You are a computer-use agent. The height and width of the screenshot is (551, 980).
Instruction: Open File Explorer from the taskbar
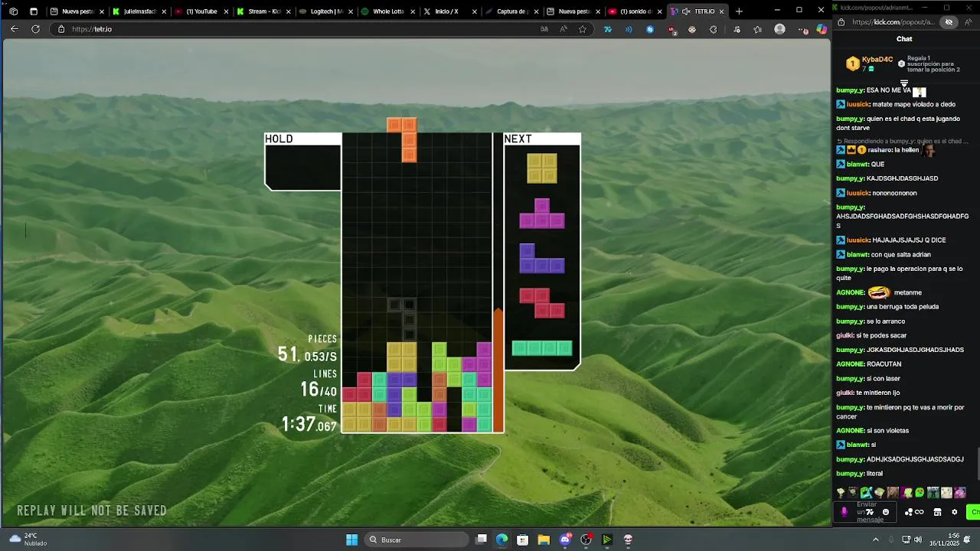[544, 540]
